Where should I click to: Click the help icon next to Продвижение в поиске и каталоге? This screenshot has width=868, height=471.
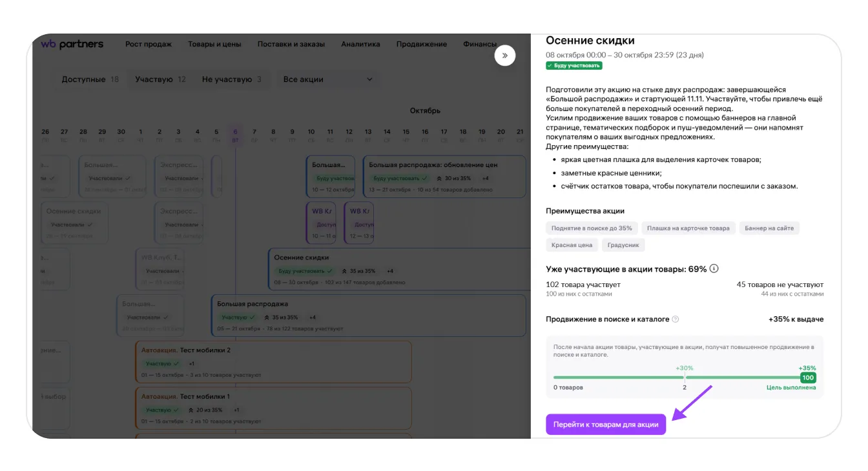click(x=676, y=319)
